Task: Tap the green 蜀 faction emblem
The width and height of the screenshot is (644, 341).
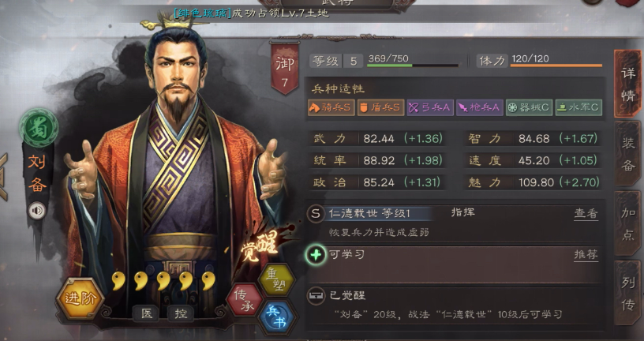Action: point(39,127)
